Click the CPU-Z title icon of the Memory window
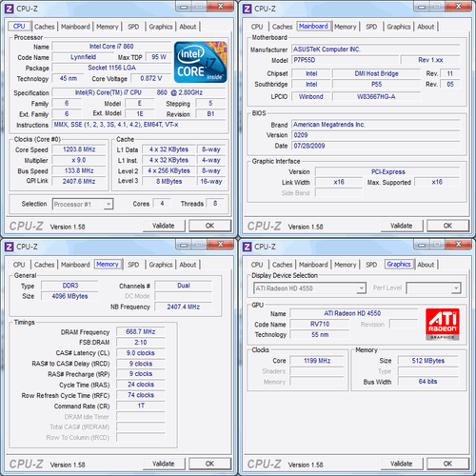The width and height of the screenshot is (476, 476). [x=10, y=247]
